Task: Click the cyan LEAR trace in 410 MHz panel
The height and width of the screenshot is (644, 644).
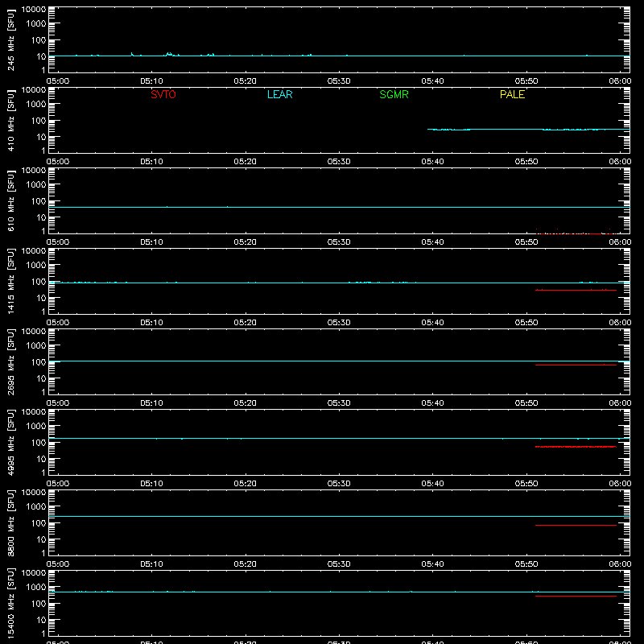Action: coord(529,130)
